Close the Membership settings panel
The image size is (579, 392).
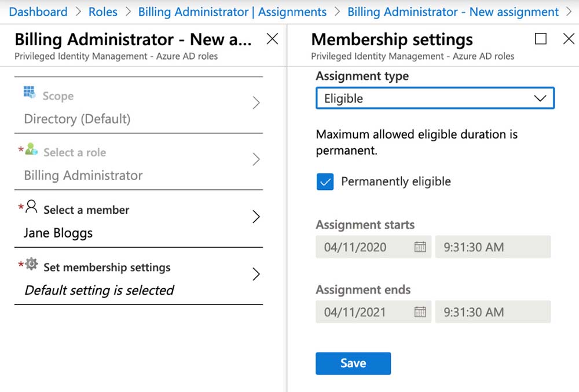point(569,39)
